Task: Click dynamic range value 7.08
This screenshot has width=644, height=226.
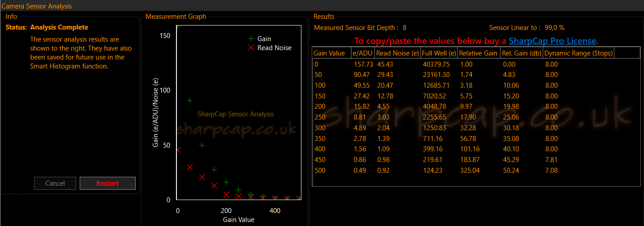Action: tap(552, 171)
